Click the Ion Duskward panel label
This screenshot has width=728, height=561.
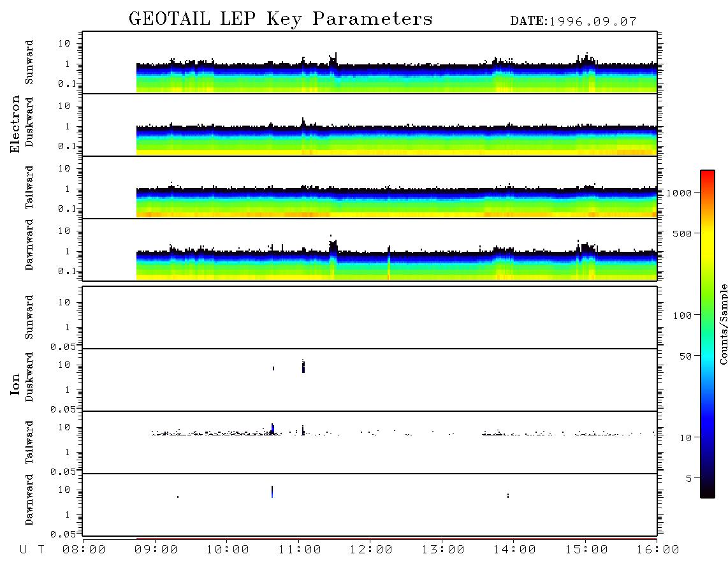click(x=29, y=377)
